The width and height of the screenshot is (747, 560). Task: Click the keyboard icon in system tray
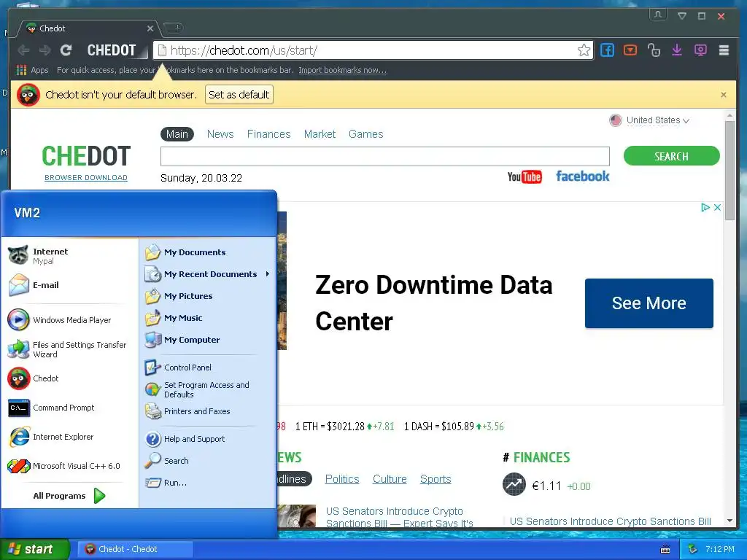click(665, 550)
